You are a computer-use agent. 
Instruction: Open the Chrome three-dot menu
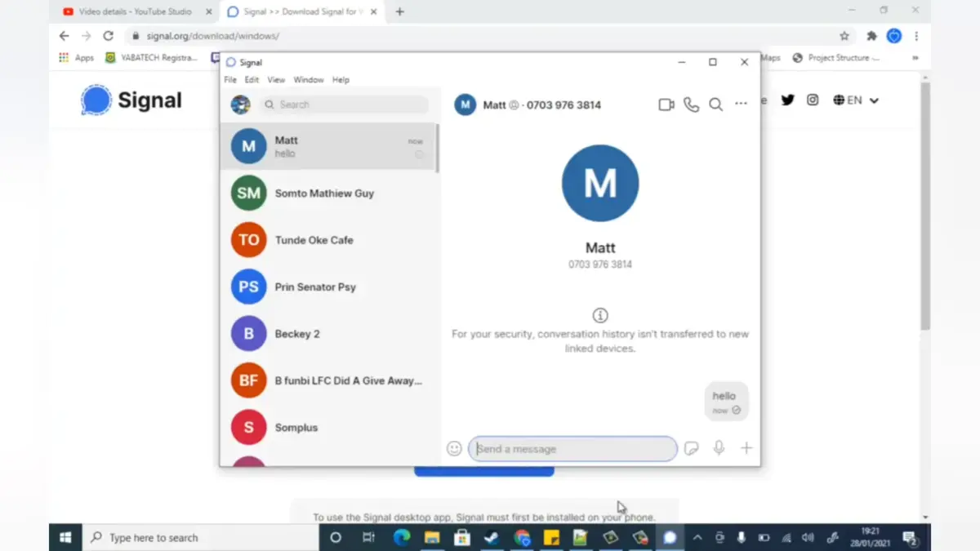tap(916, 36)
